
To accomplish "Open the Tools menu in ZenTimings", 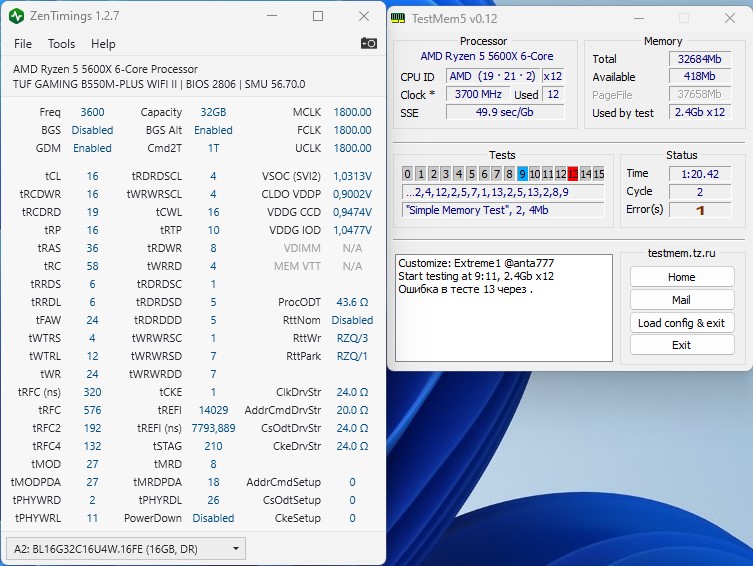I will tap(61, 44).
